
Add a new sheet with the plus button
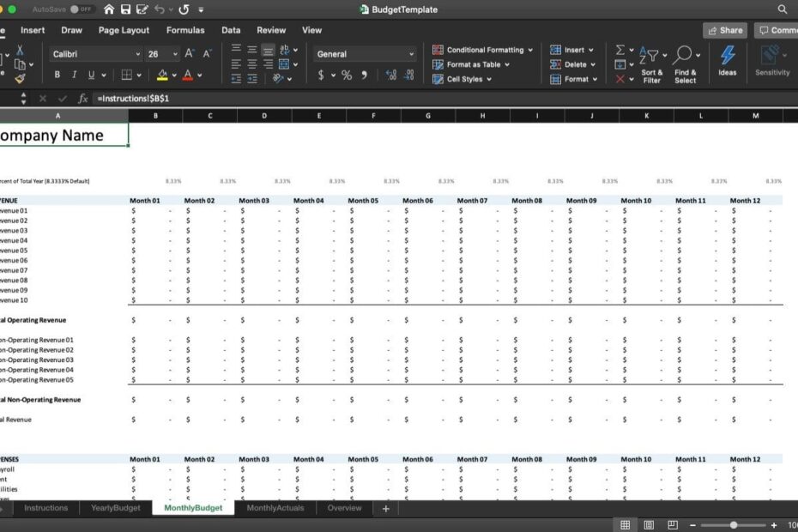(385, 508)
